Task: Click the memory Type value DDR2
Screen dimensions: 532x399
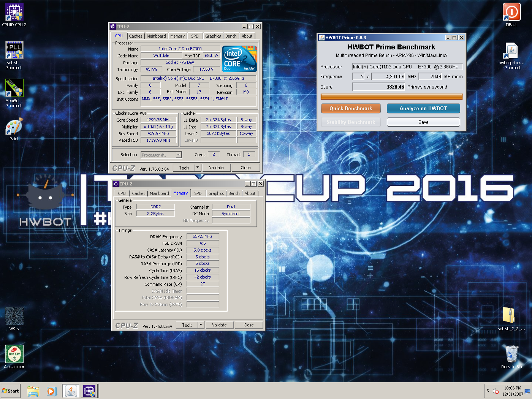Action: pos(155,207)
